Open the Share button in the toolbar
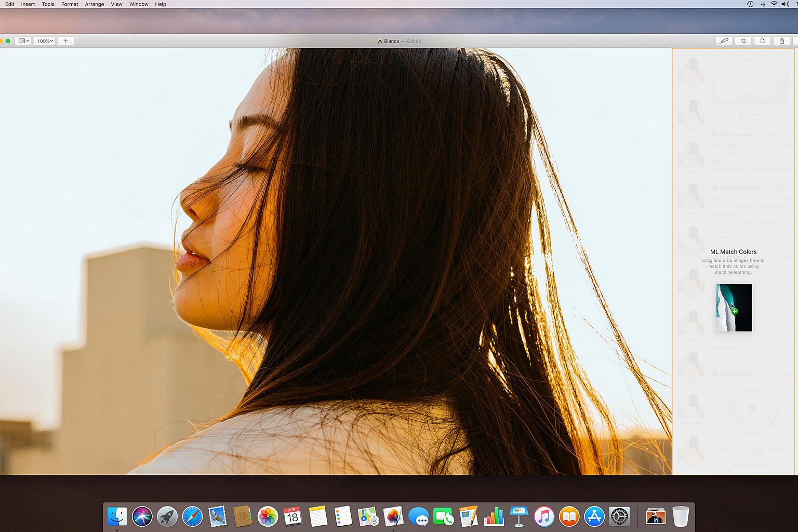Image resolution: width=798 pixels, height=532 pixels. pos(781,41)
